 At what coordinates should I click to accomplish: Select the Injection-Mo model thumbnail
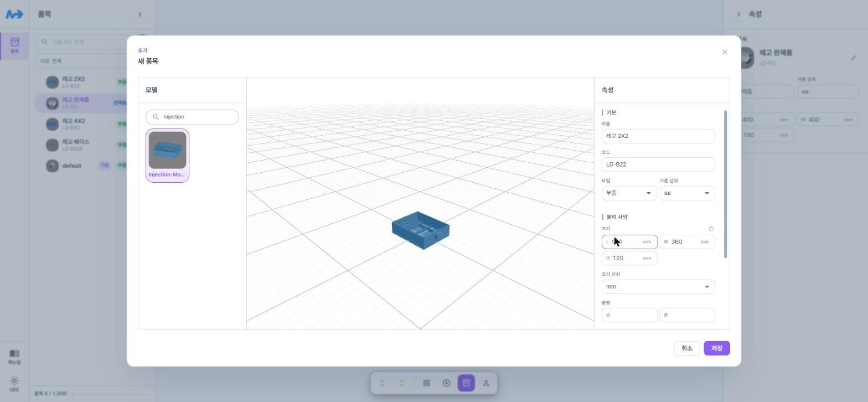click(167, 156)
